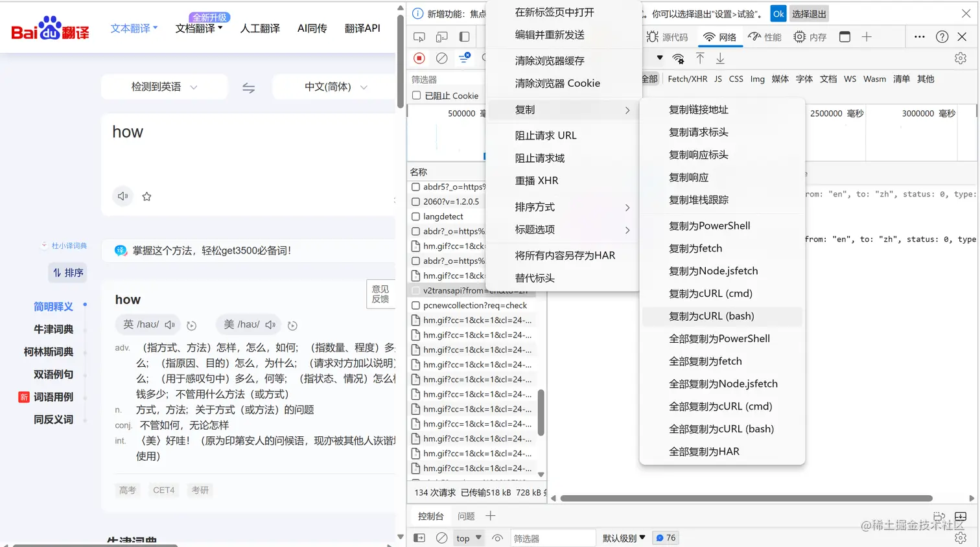Click 清除浏览器缓存 context menu item

[564, 61]
